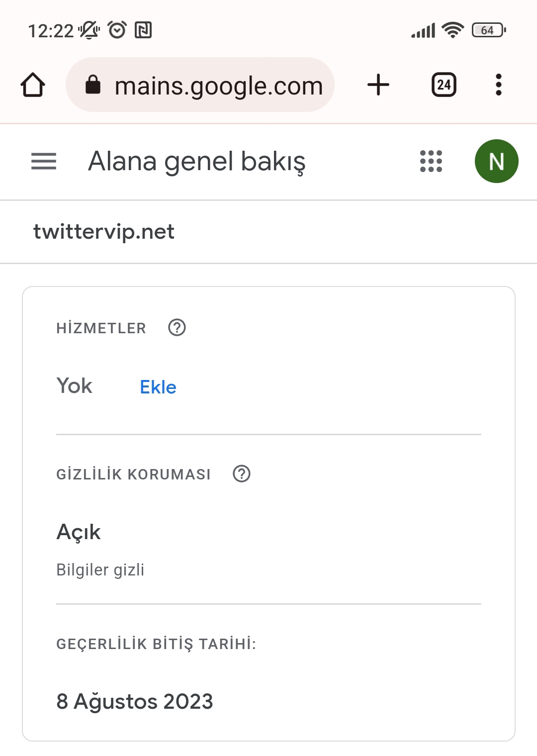Viewport: 537px width, 756px height.
Task: Tap the battery indicator showing 64
Action: 489,30
